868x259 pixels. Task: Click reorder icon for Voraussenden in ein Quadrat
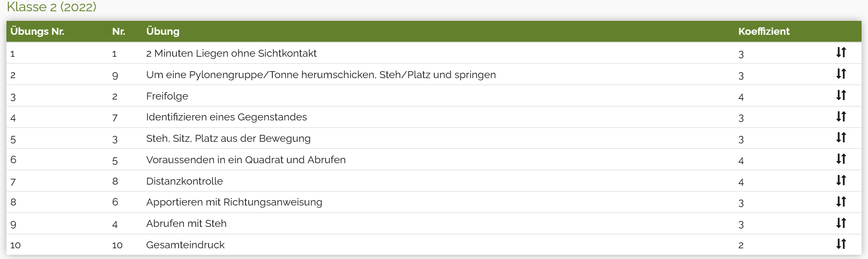click(x=841, y=159)
